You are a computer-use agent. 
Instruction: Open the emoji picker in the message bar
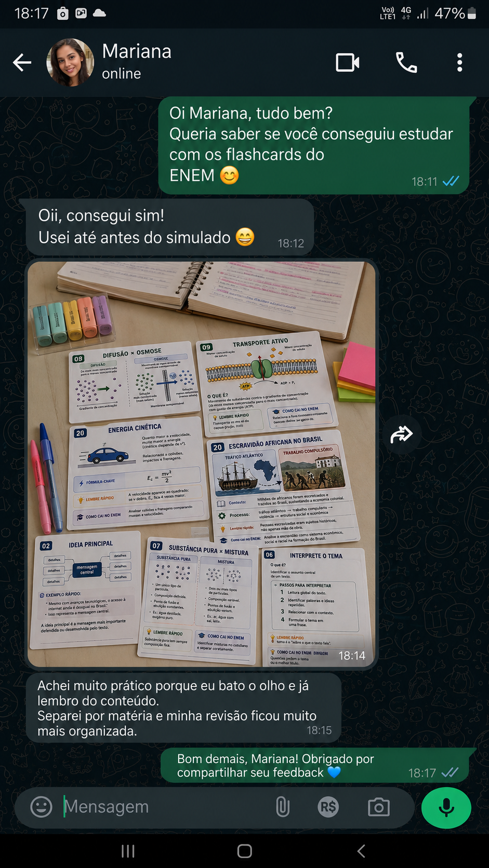tap(42, 807)
